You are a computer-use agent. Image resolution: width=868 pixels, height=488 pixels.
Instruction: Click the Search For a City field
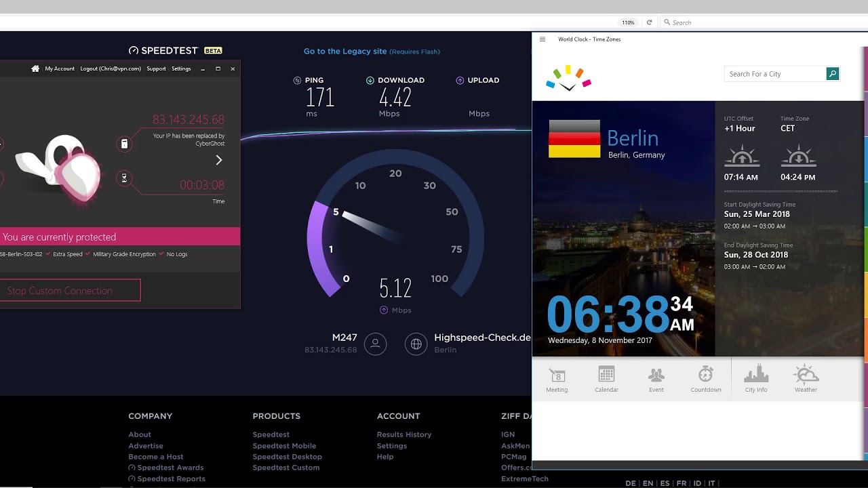[x=775, y=74]
